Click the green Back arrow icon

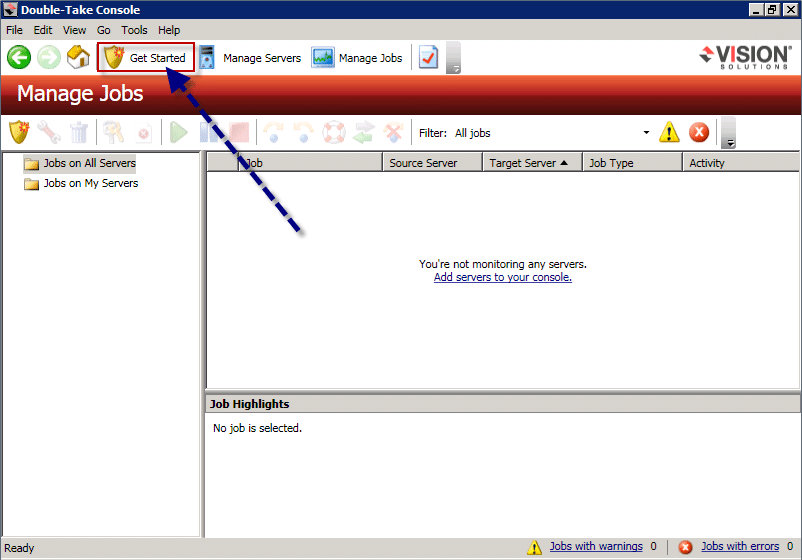[x=19, y=58]
